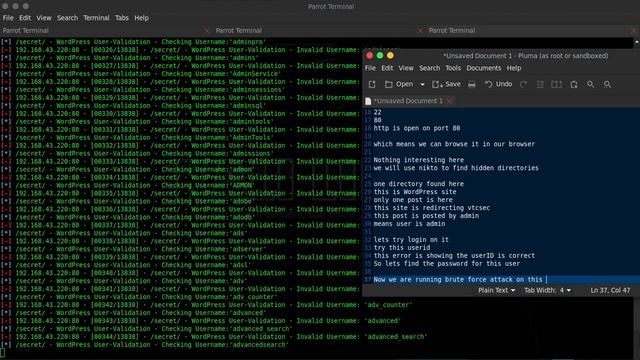The height and width of the screenshot is (360, 640).
Task: Open Pluma View menu
Action: (x=406, y=68)
